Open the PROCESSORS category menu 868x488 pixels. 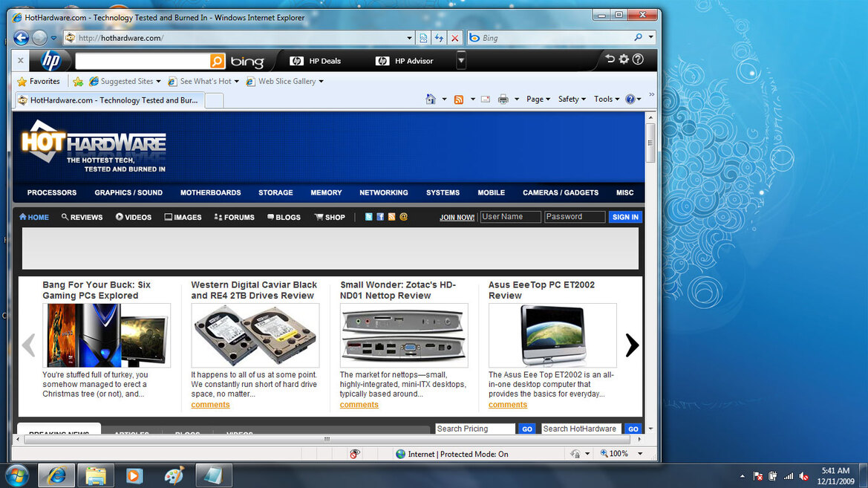click(52, 193)
